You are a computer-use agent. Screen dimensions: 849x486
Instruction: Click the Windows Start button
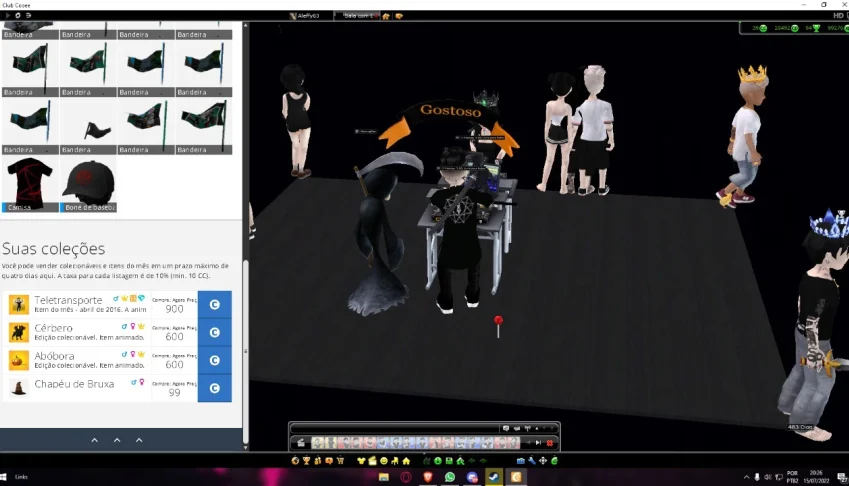click(x=3, y=477)
